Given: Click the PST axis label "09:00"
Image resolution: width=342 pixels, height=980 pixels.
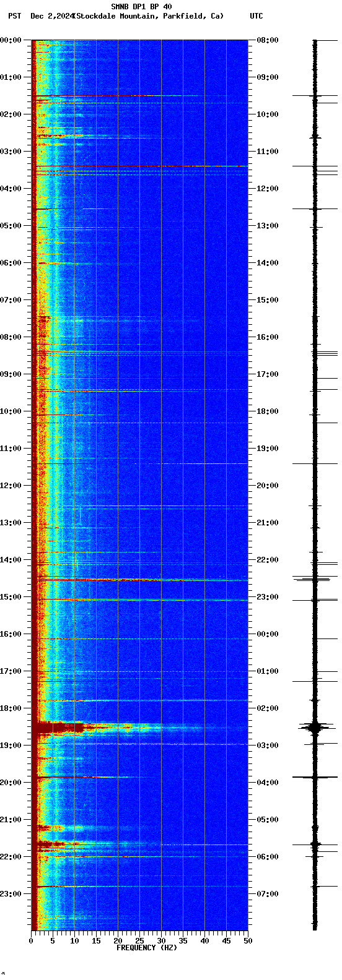Looking at the screenshot, I should tap(11, 374).
